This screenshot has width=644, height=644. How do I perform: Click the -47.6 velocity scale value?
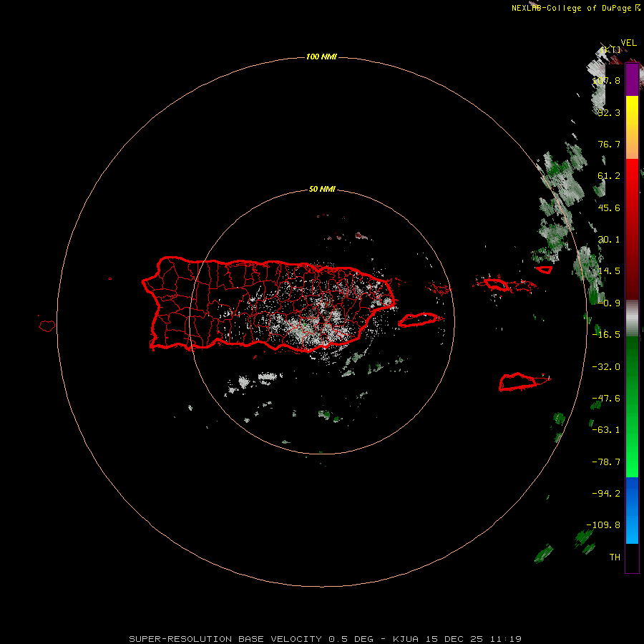click(x=606, y=399)
